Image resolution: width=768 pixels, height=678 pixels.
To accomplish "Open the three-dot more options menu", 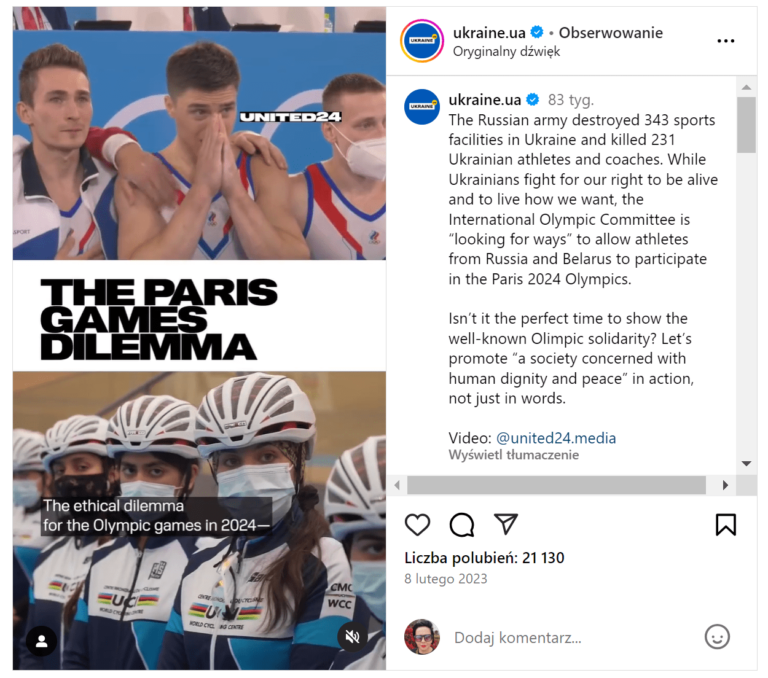I will click(x=725, y=41).
